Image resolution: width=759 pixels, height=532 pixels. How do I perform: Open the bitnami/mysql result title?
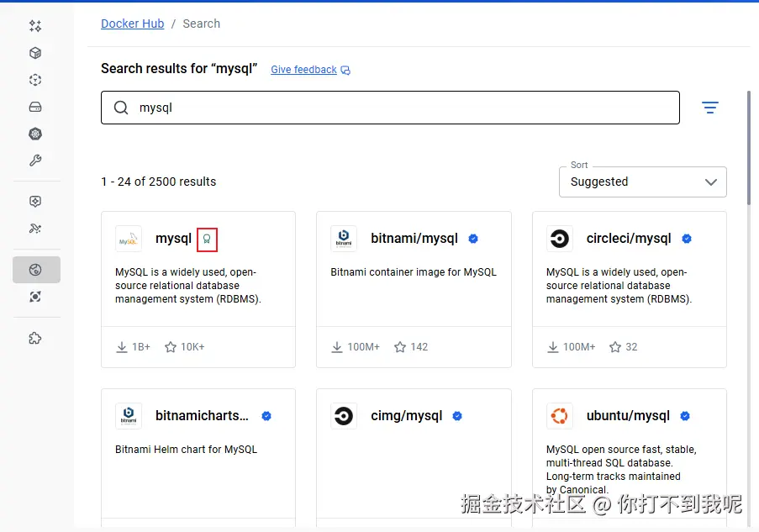[x=414, y=239]
